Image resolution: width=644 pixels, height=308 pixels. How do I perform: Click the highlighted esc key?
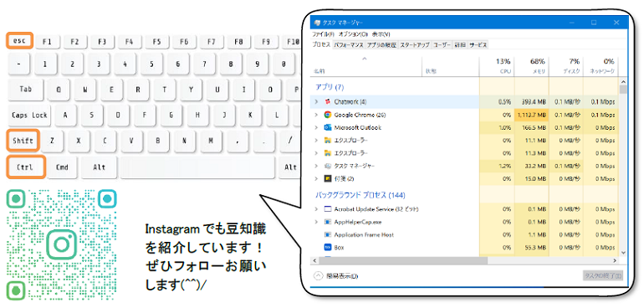(x=19, y=41)
